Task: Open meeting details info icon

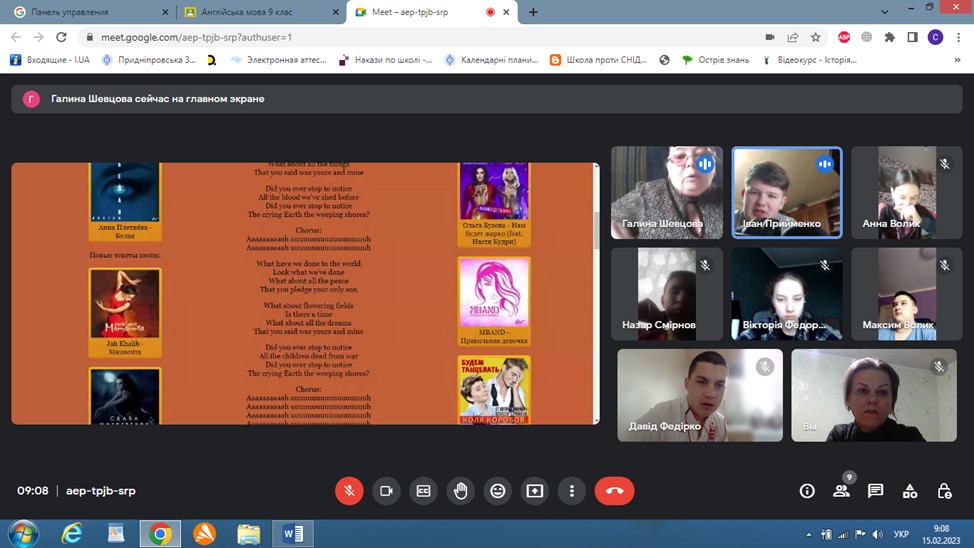Action: 807,491
